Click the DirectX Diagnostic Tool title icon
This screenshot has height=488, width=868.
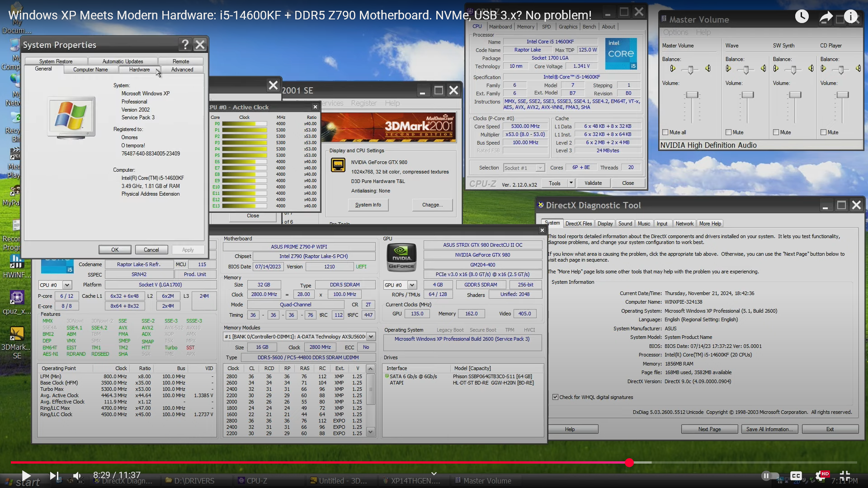pyautogui.click(x=540, y=205)
